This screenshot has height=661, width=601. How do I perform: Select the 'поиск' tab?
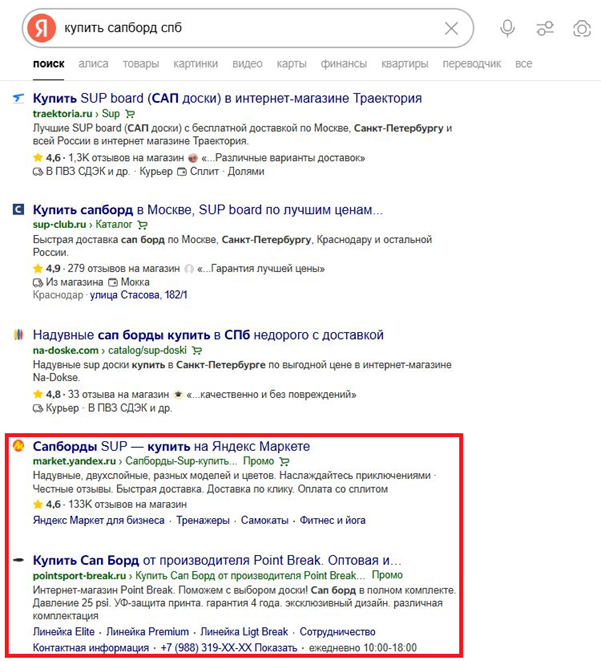click(x=48, y=64)
